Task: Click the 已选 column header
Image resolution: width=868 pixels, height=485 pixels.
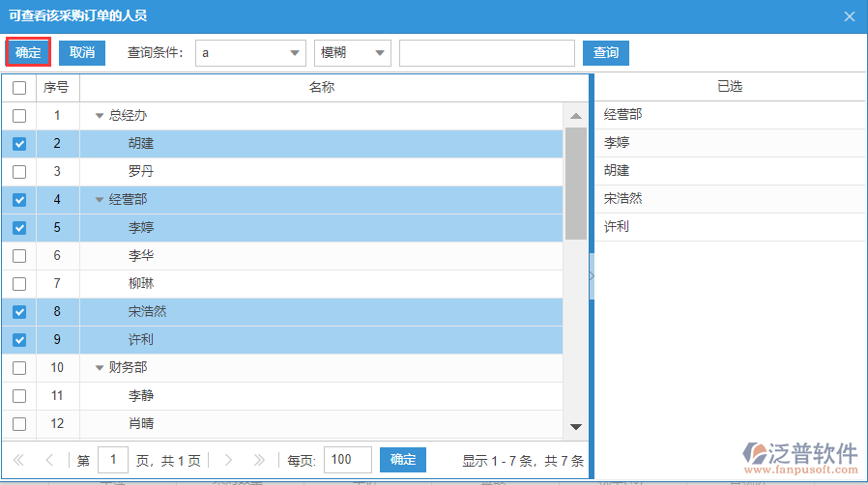Action: click(730, 86)
